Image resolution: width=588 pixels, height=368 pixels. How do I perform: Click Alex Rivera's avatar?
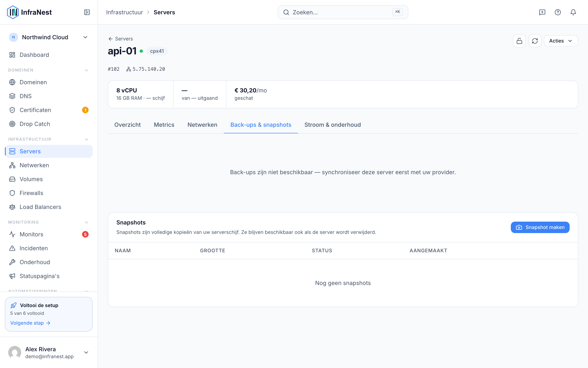coord(14,352)
